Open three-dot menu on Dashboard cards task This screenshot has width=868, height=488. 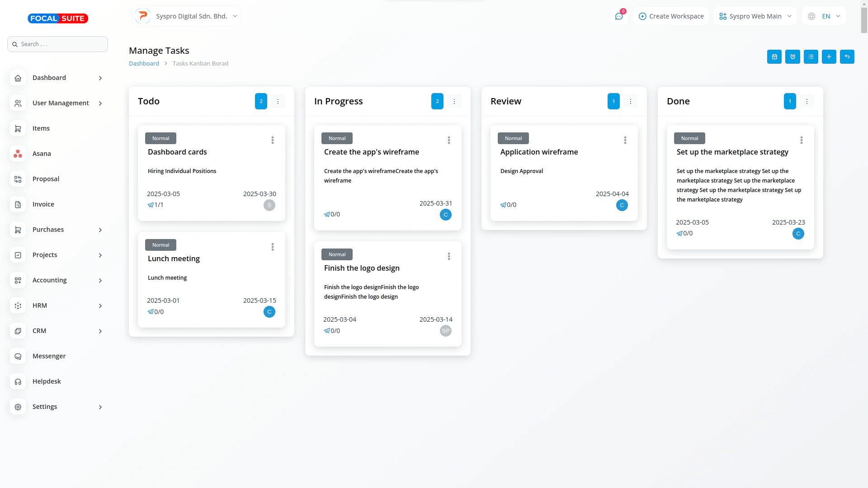tap(272, 141)
